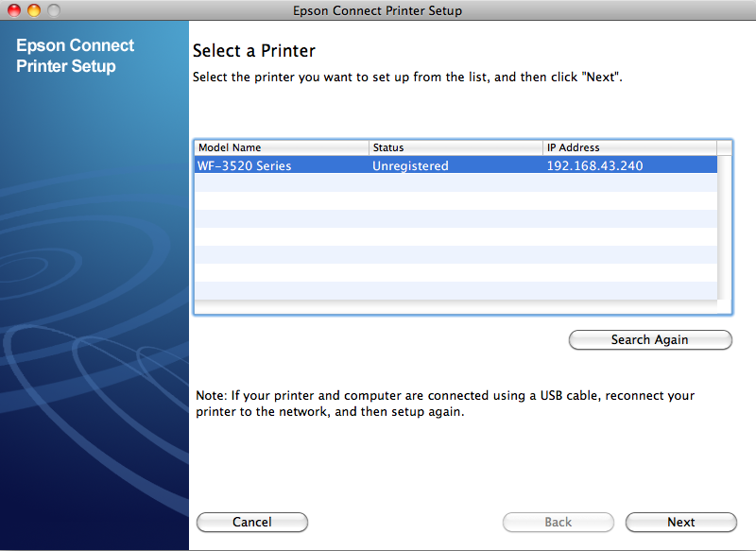Click the Unregistered status cell

410,165
